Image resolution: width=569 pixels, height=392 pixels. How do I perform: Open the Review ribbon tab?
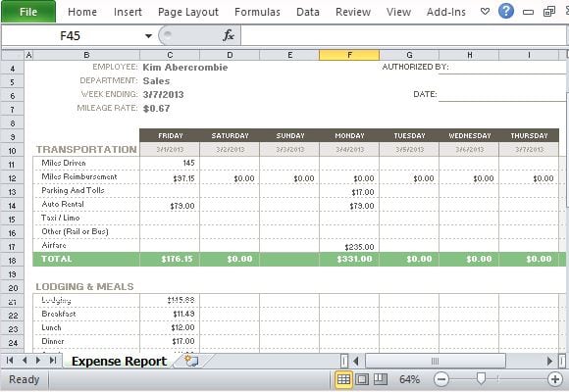point(353,12)
